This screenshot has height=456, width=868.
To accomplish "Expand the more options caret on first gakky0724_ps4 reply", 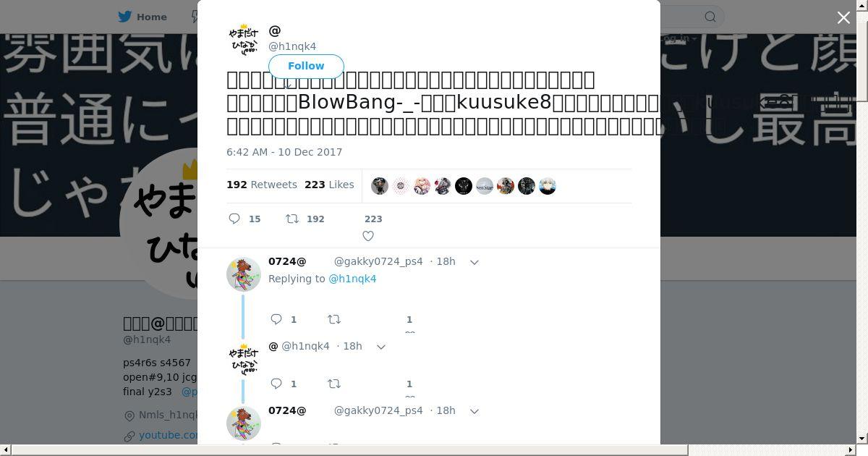I will (x=475, y=262).
